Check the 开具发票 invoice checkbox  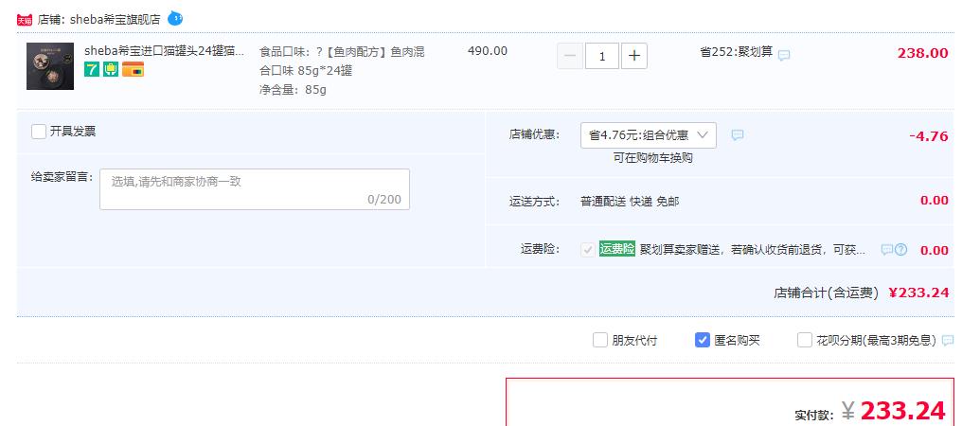click(39, 132)
